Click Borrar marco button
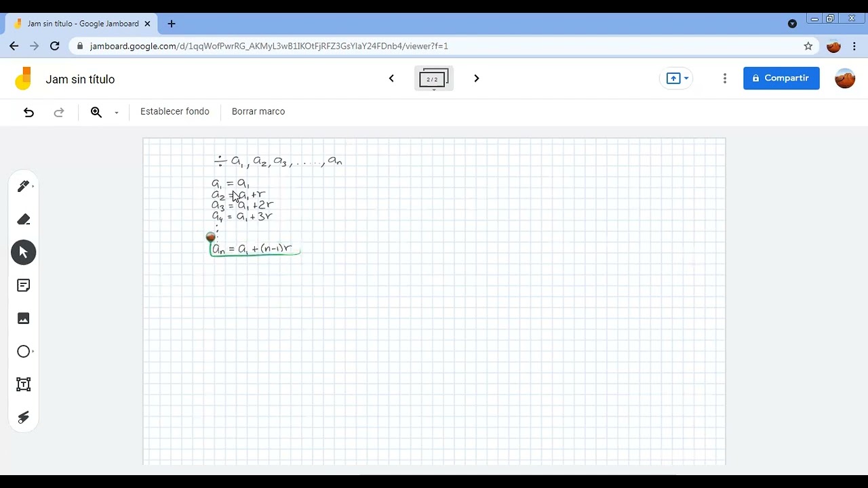This screenshot has width=868, height=488. pos(258,112)
